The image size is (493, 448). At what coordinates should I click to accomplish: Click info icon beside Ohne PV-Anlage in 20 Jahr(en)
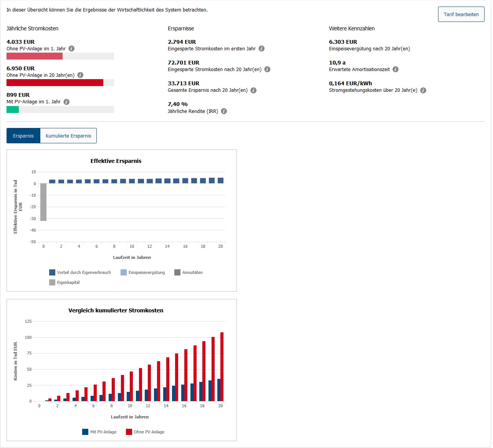[80, 75]
